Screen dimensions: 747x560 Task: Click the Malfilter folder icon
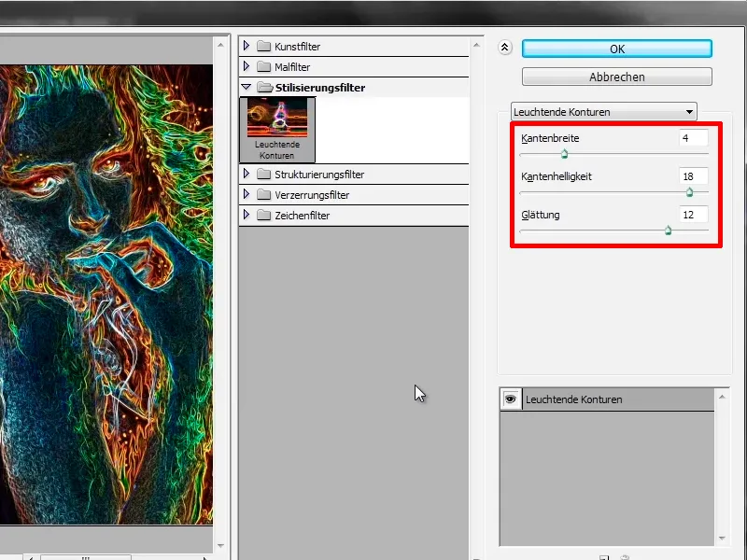click(x=263, y=66)
